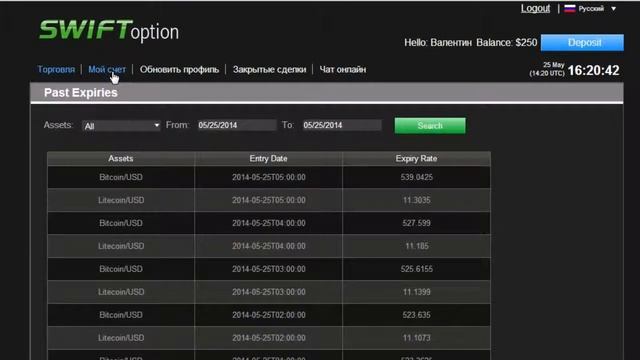Click expiry rate 11.1399
The height and width of the screenshot is (360, 640).
[x=416, y=292]
